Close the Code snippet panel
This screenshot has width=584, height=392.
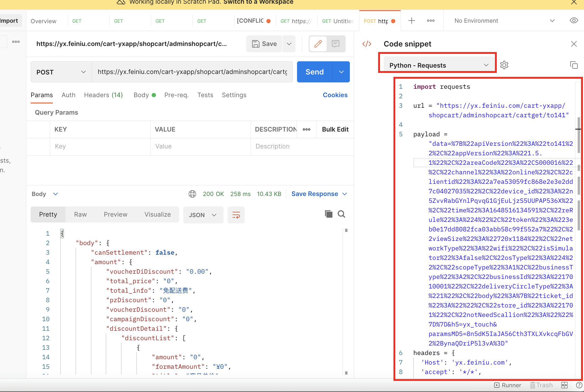574,44
